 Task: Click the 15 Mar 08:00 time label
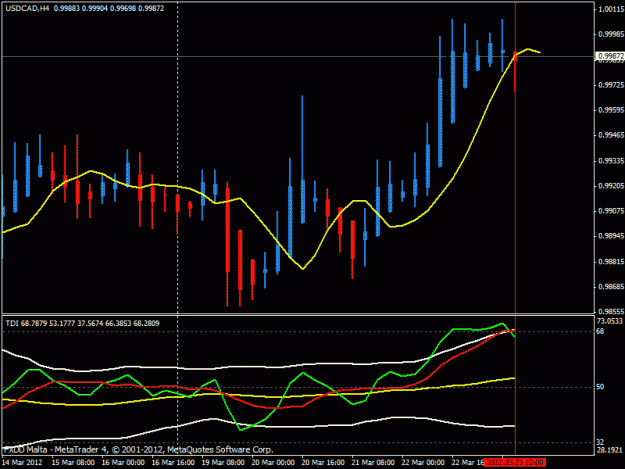point(73,463)
